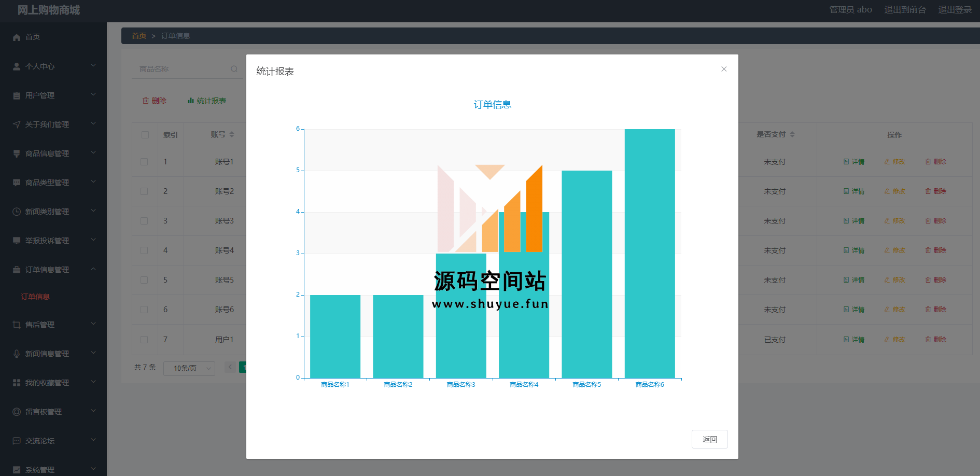Open the 交流论坛 menu
Viewport: 980px width, 476px height.
tap(53, 441)
